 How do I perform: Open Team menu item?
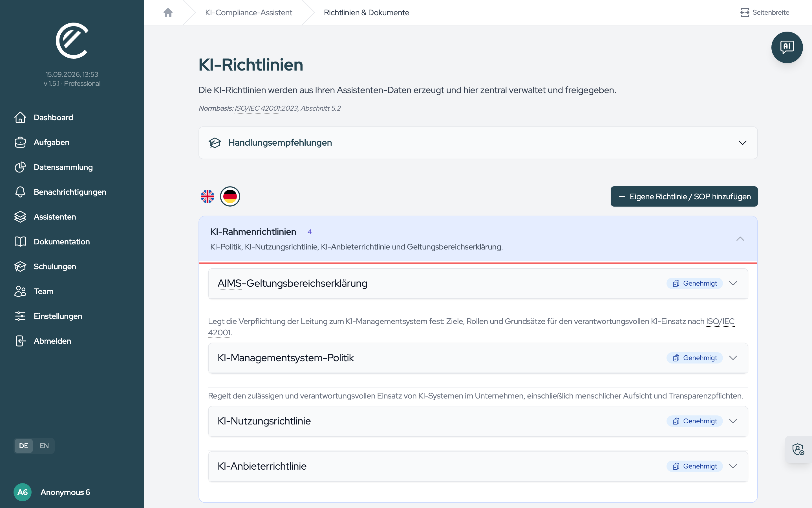tap(72, 291)
